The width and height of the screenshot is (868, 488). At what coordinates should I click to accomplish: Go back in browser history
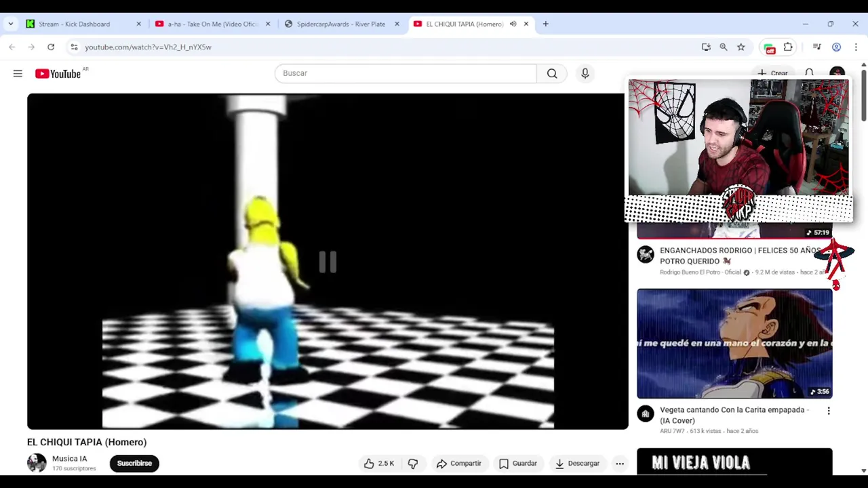(x=12, y=47)
